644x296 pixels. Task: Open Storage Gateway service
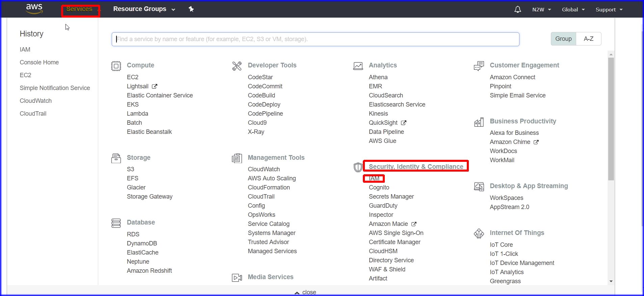click(150, 197)
